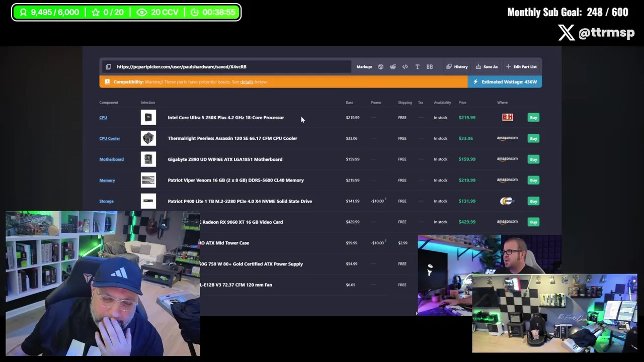
Task: Click the Base column header
Action: pyautogui.click(x=349, y=103)
